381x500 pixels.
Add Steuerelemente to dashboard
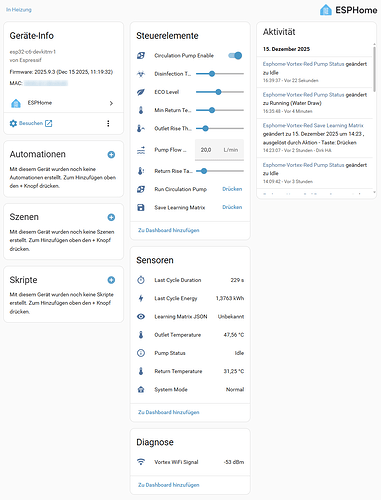click(169, 230)
